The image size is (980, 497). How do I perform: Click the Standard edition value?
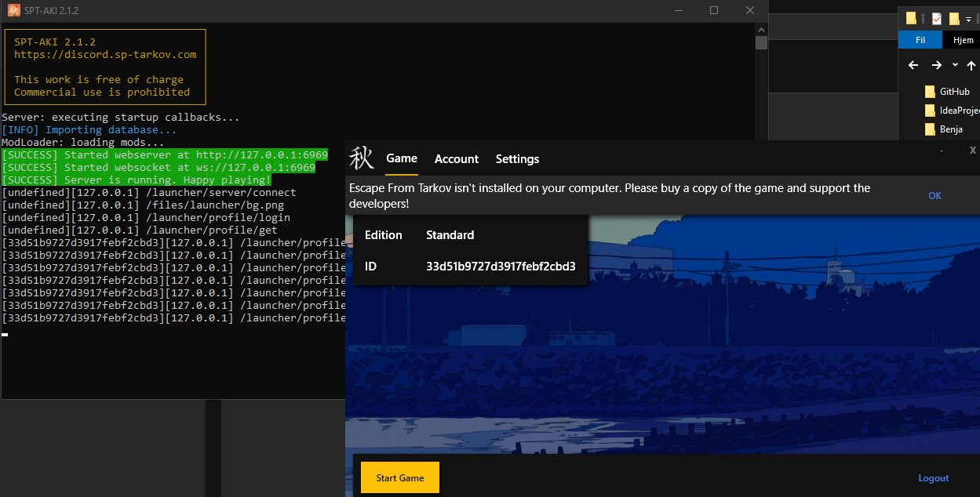[450, 235]
